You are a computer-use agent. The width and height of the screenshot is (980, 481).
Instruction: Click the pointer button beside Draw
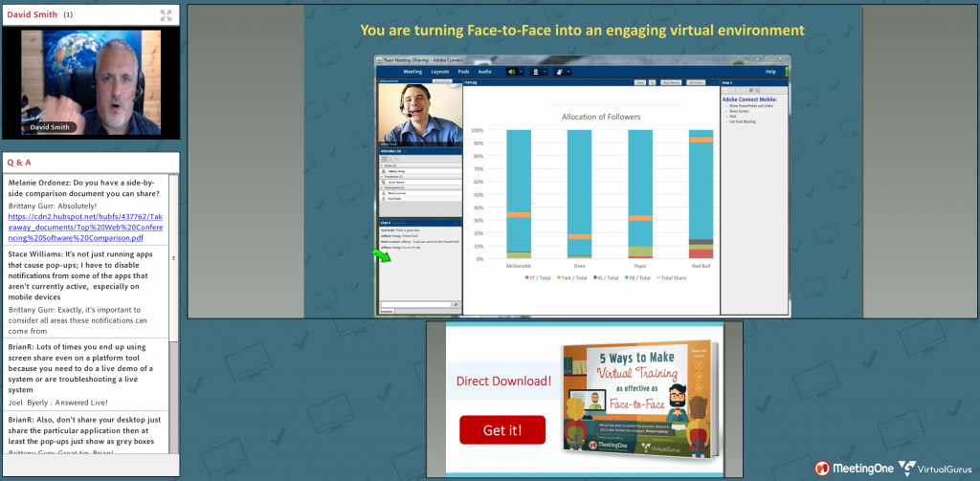pos(652,82)
